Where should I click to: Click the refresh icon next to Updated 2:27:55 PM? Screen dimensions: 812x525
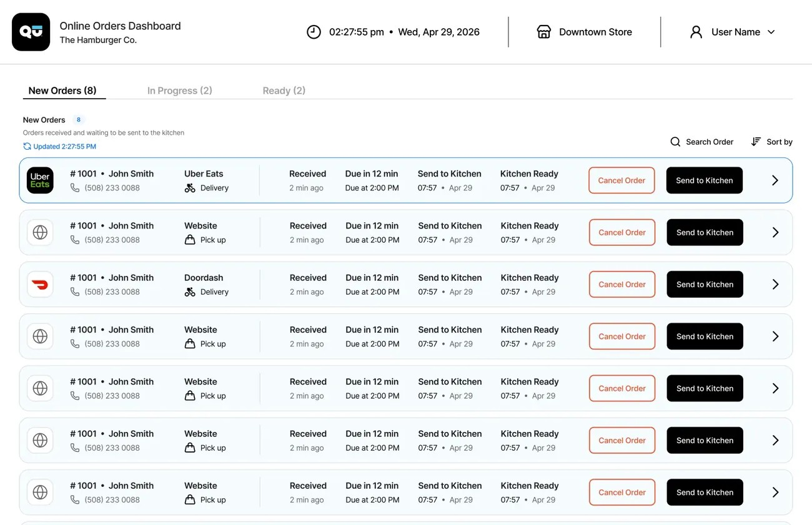[27, 147]
